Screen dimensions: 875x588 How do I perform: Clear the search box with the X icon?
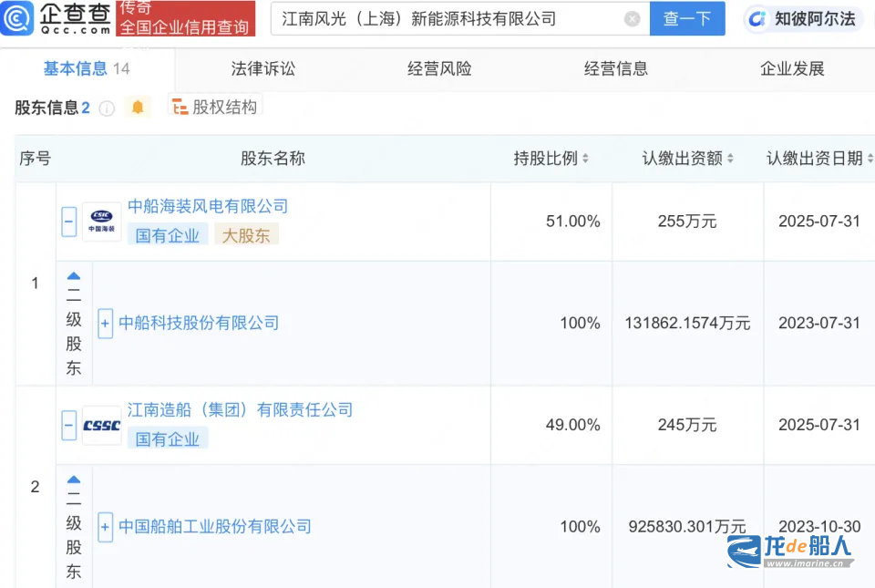(632, 19)
